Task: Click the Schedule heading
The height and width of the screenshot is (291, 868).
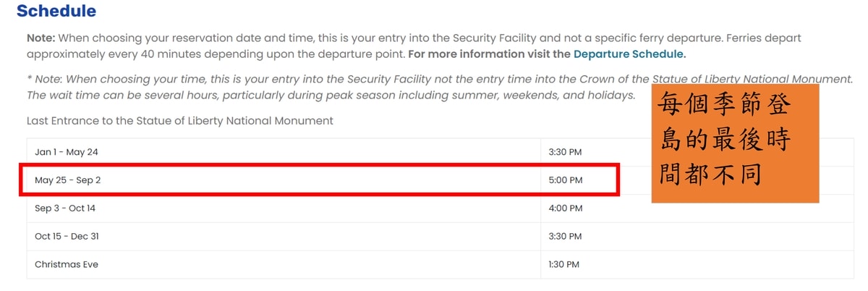Action: [56, 11]
